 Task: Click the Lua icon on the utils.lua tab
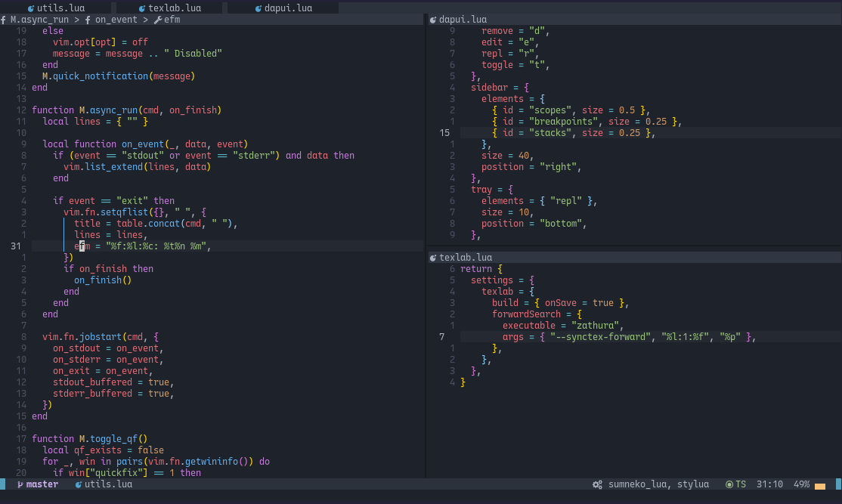(29, 7)
